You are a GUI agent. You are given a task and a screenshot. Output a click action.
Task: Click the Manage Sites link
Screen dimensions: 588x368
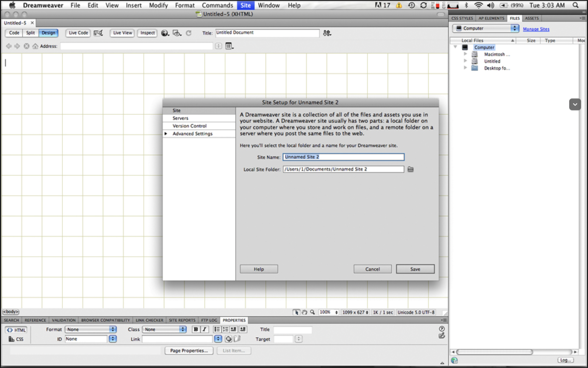[x=536, y=29]
